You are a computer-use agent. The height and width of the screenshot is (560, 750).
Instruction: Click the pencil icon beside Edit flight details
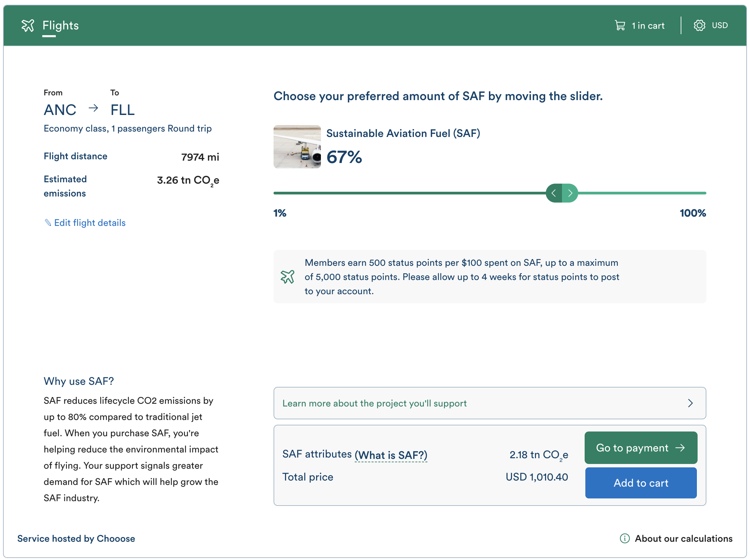tap(48, 223)
